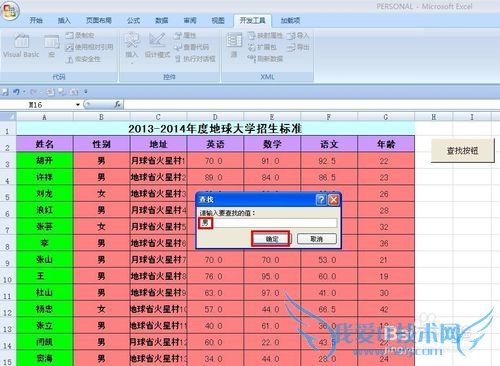Open the Visual Basic editor
The image size is (500, 366).
click(x=21, y=46)
